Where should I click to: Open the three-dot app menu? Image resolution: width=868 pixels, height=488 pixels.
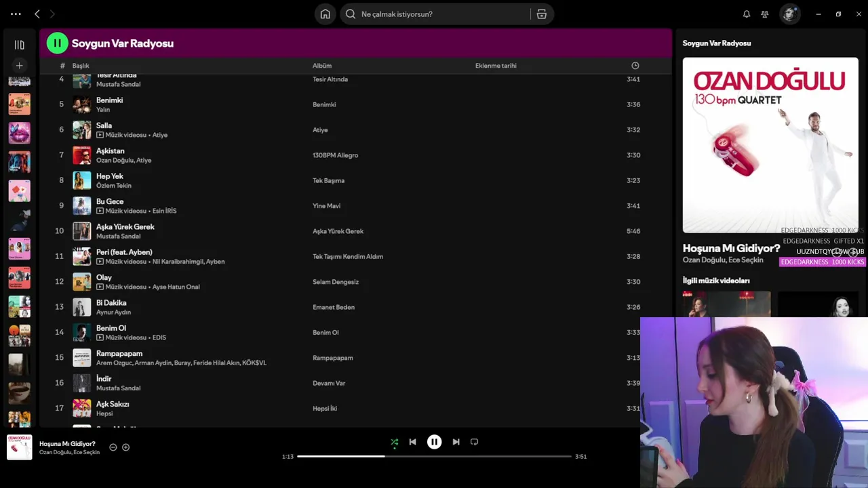(x=16, y=14)
